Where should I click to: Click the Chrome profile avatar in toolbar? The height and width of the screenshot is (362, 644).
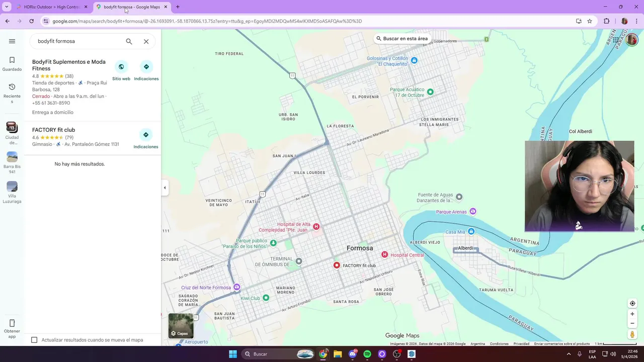pos(624,21)
